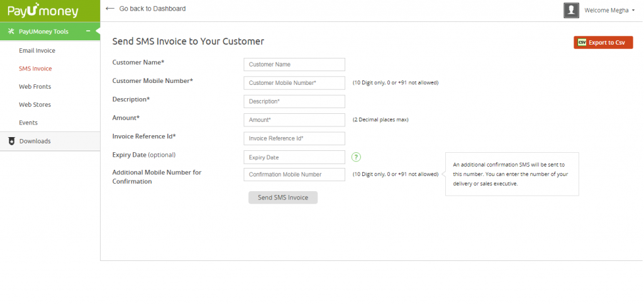Click the 'Additional Mobile Number for Confirmation' label
The height and width of the screenshot is (305, 644).
(157, 177)
